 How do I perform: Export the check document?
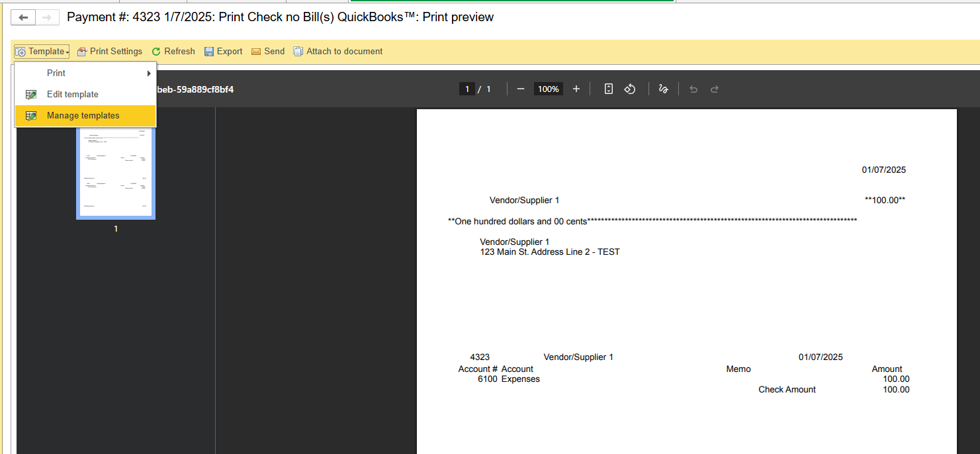point(224,52)
